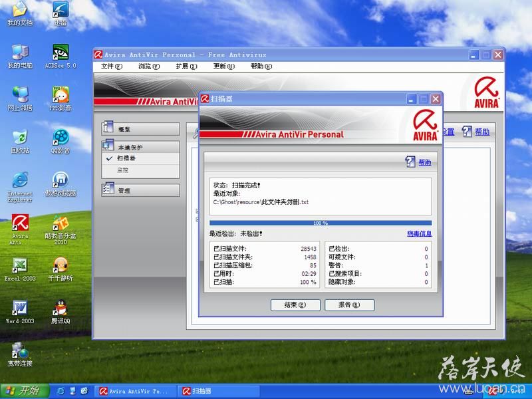Image resolution: width=532 pixels, height=399 pixels.
Task: Expand the 概览 sidebar section
Action: click(x=140, y=129)
